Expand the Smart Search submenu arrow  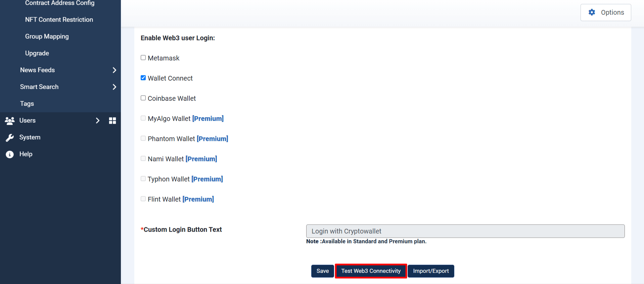click(114, 87)
